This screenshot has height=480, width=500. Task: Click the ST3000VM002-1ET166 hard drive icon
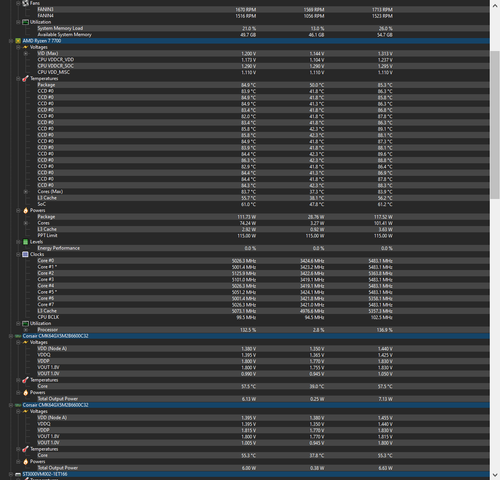pyautogui.click(x=18, y=474)
